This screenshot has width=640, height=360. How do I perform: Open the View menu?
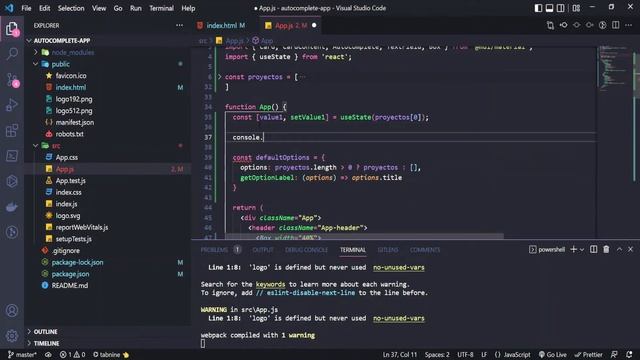click(x=99, y=8)
